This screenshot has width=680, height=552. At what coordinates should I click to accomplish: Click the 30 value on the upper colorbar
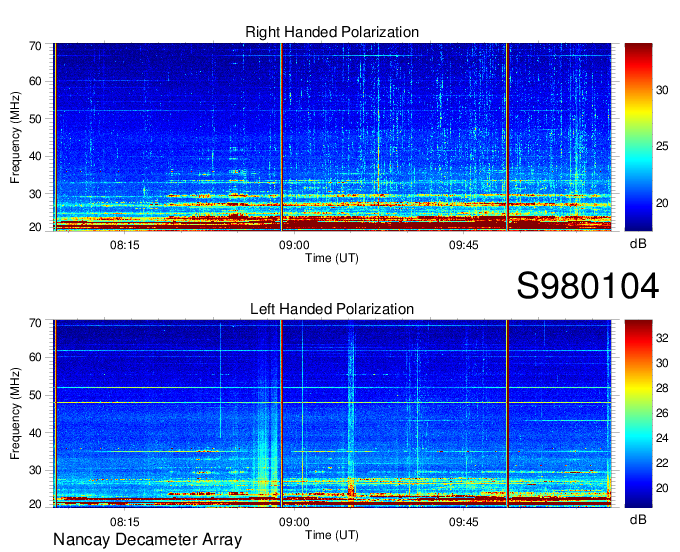point(662,90)
